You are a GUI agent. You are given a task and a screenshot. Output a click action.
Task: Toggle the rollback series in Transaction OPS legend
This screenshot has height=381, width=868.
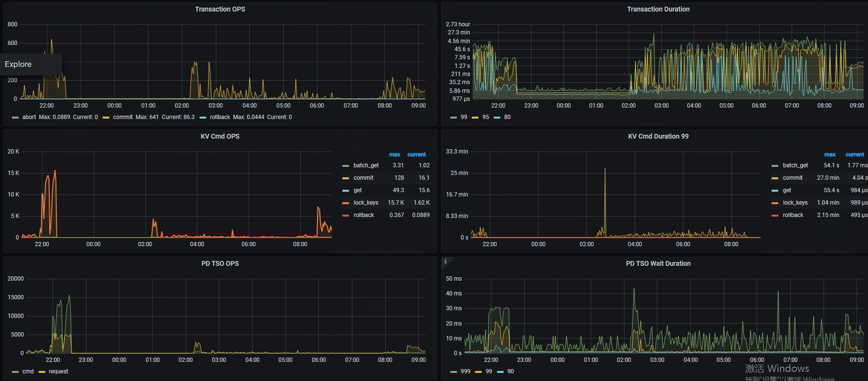click(x=220, y=117)
